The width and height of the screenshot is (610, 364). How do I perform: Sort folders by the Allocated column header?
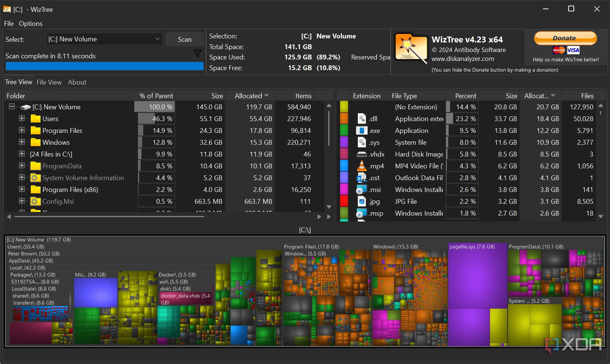coord(250,96)
